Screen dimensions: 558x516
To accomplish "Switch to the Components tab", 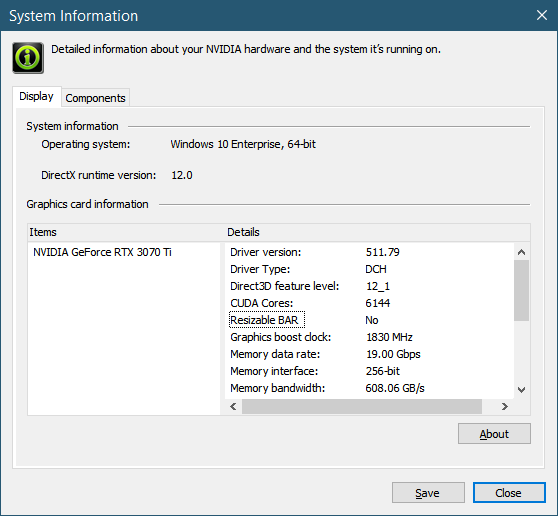I will click(x=95, y=98).
